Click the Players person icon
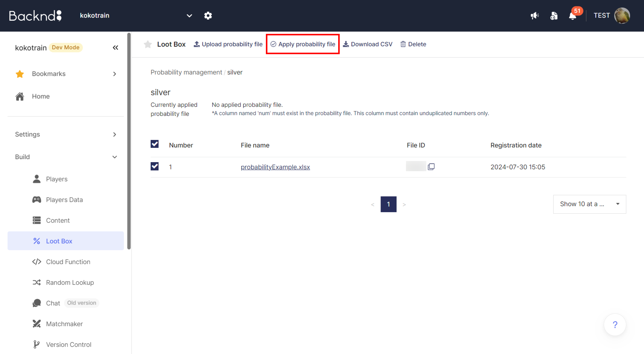Image resolution: width=644 pixels, height=354 pixels. [37, 179]
